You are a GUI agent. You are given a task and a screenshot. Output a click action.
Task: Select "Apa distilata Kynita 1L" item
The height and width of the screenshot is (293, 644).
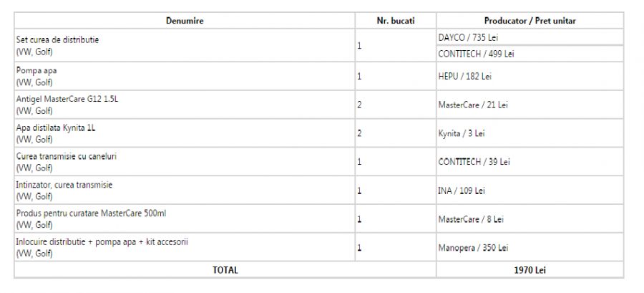tap(55, 128)
